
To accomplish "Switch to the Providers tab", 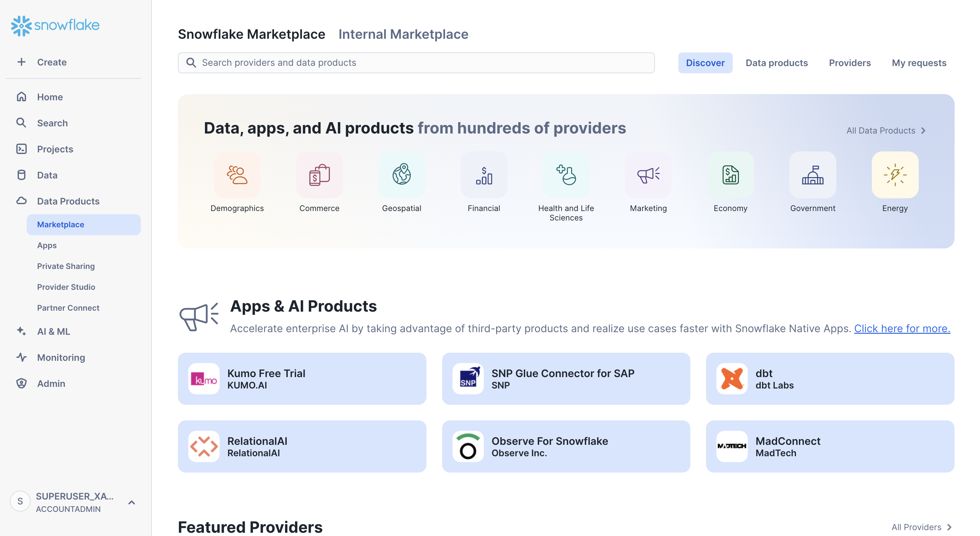I will 850,63.
